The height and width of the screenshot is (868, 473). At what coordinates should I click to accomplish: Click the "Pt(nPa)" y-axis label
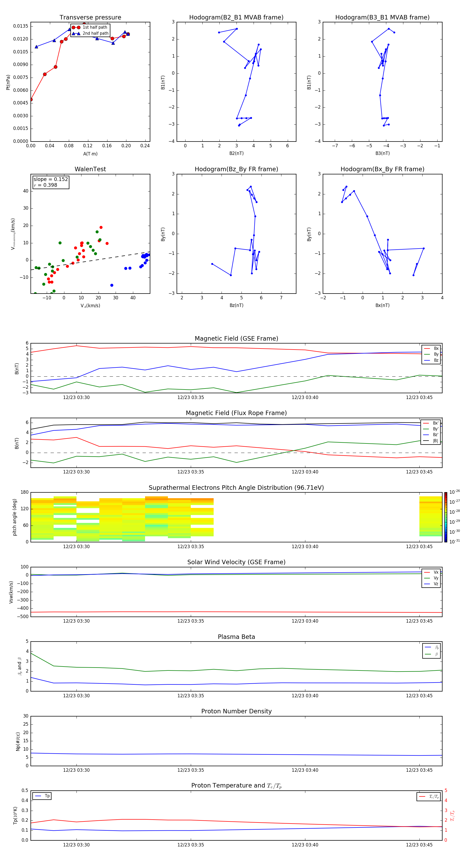click(x=8, y=82)
